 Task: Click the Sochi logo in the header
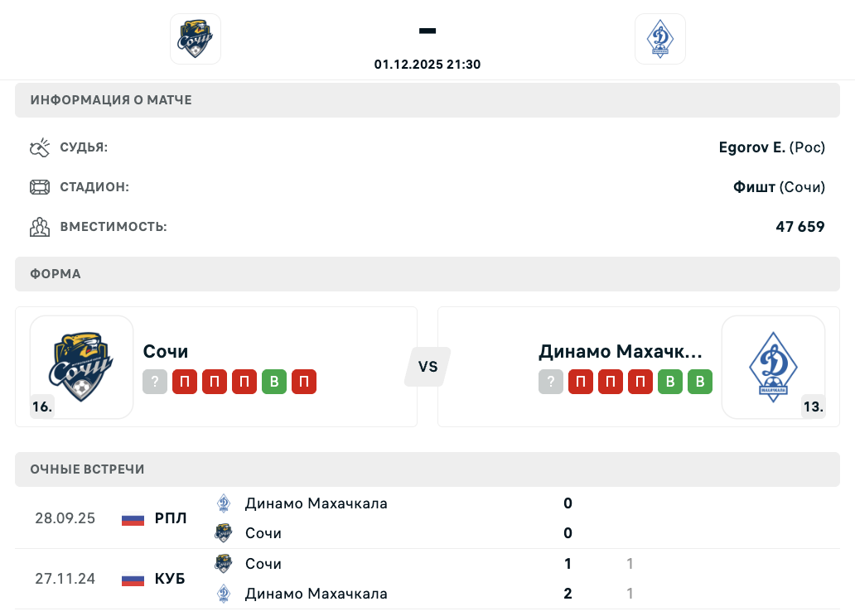pos(196,39)
